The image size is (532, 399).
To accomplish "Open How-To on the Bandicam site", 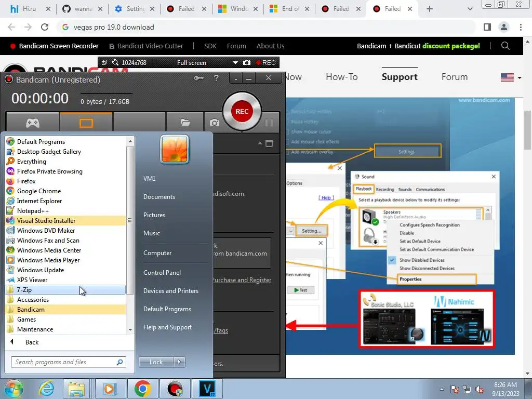I will [342, 77].
